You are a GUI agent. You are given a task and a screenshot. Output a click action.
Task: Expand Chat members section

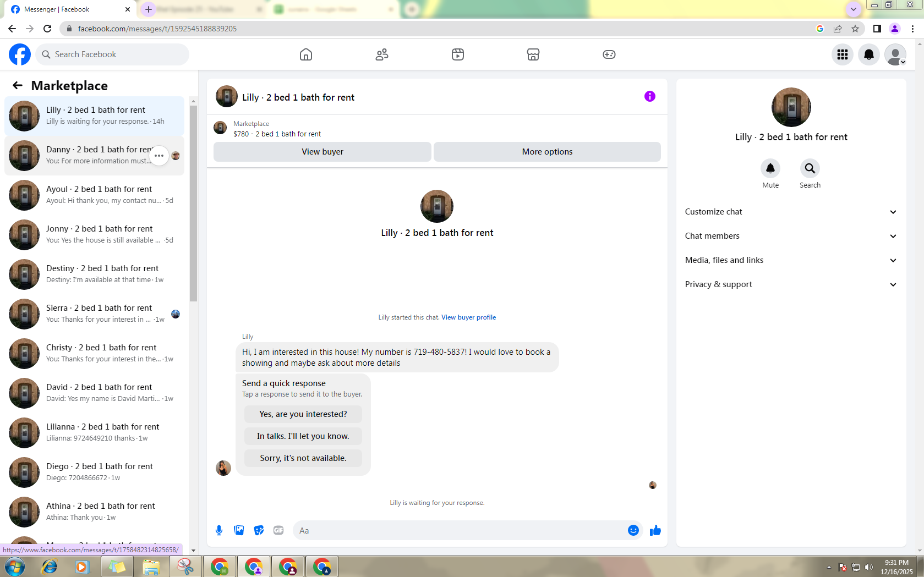pyautogui.click(x=791, y=236)
